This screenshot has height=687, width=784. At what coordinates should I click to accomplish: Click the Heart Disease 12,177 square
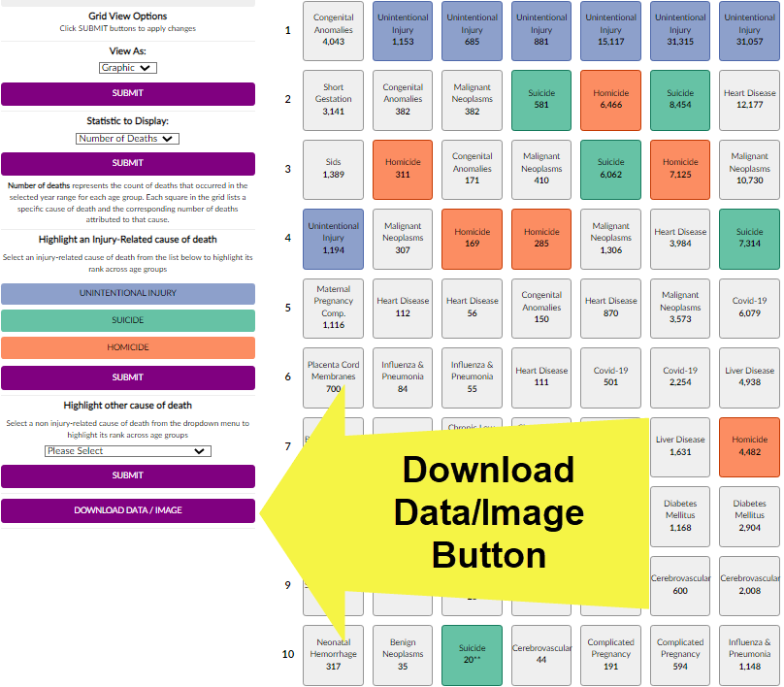[749, 100]
